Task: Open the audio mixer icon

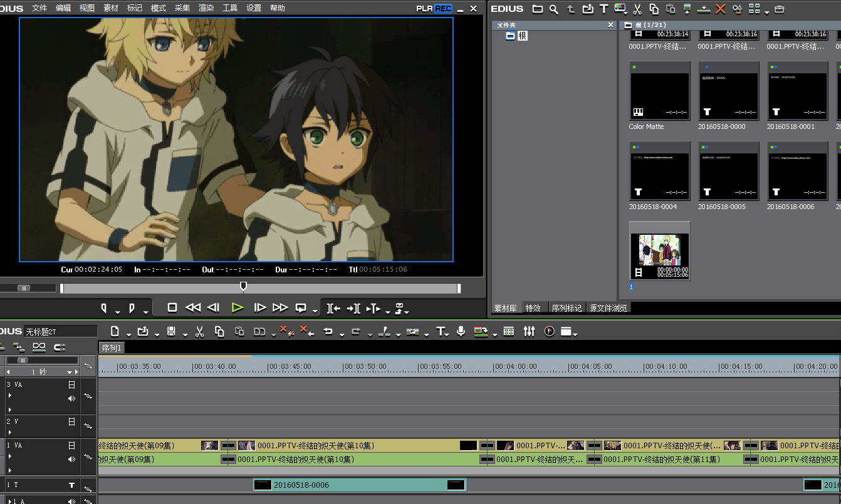Action: [x=530, y=331]
